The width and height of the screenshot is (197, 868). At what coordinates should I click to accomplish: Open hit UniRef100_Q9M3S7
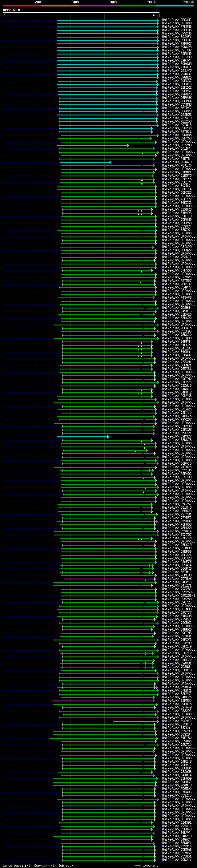[x=177, y=436]
